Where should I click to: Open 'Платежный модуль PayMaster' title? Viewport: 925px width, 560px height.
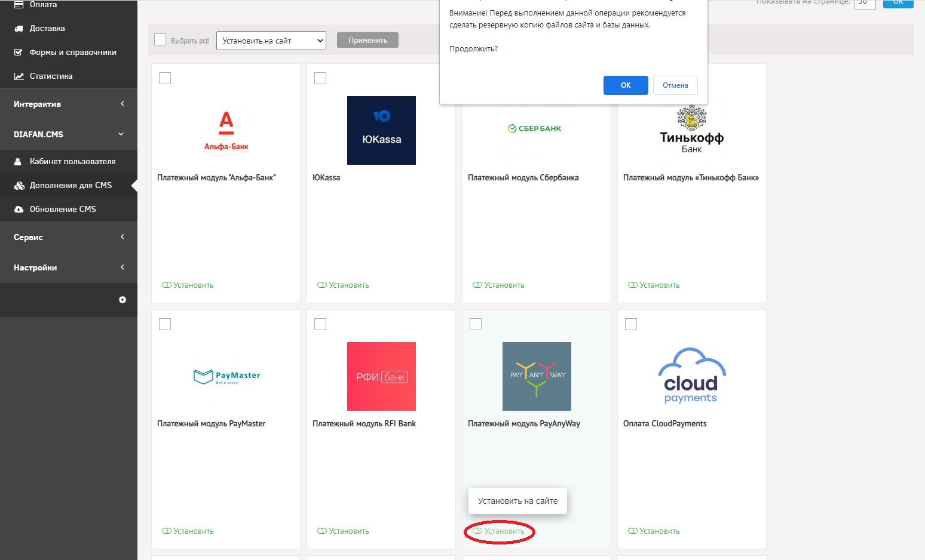211,424
